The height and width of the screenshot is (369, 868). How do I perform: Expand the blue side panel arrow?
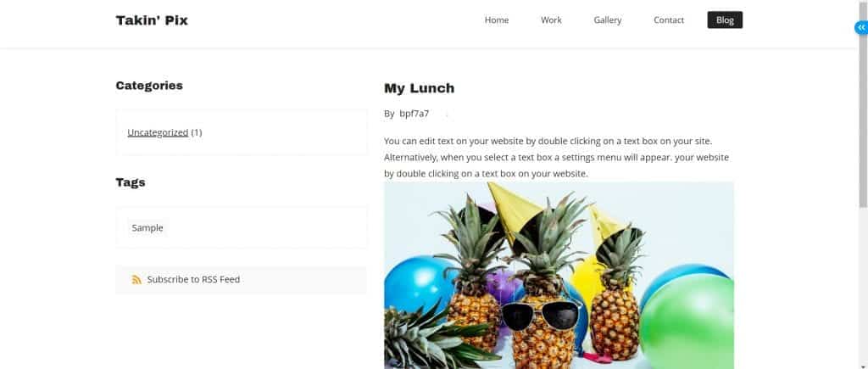(861, 27)
